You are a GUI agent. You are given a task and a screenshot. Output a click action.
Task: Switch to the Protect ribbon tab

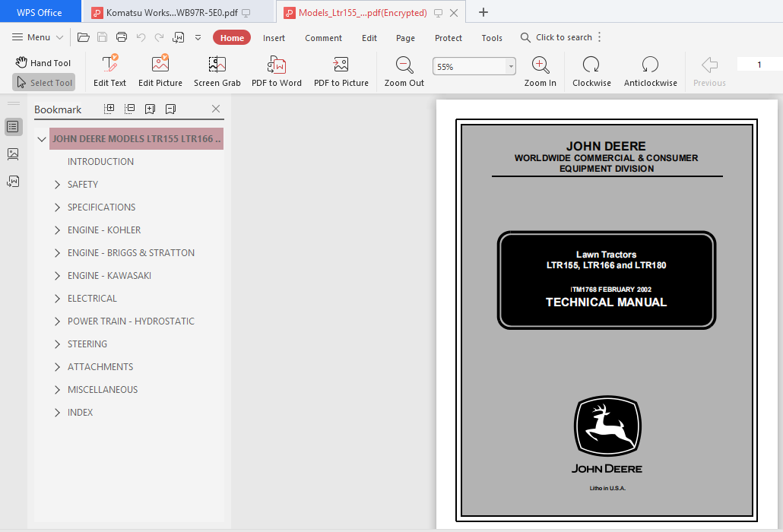tap(448, 38)
